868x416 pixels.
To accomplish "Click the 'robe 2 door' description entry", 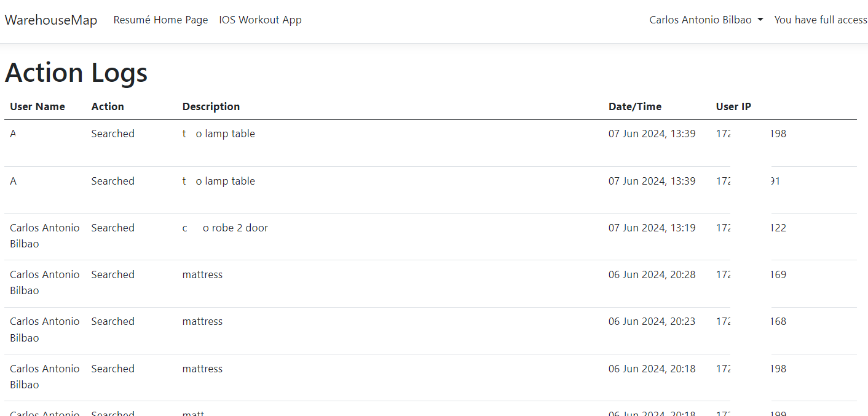I will (226, 228).
